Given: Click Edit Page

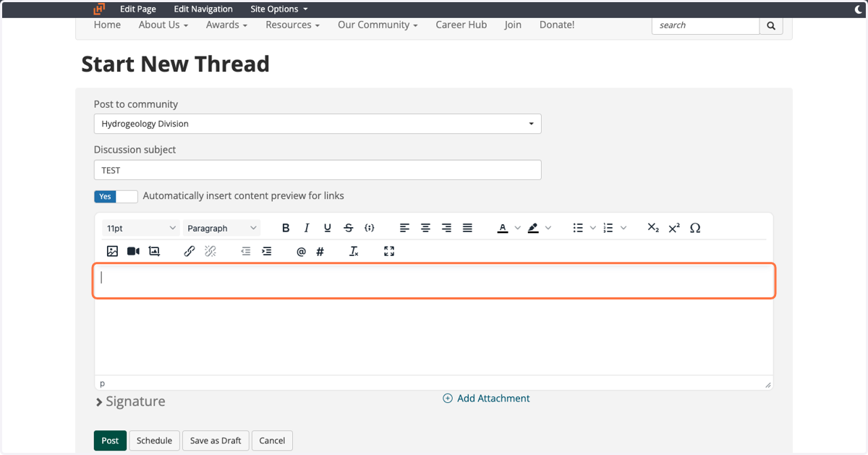Looking at the screenshot, I should pos(138,9).
